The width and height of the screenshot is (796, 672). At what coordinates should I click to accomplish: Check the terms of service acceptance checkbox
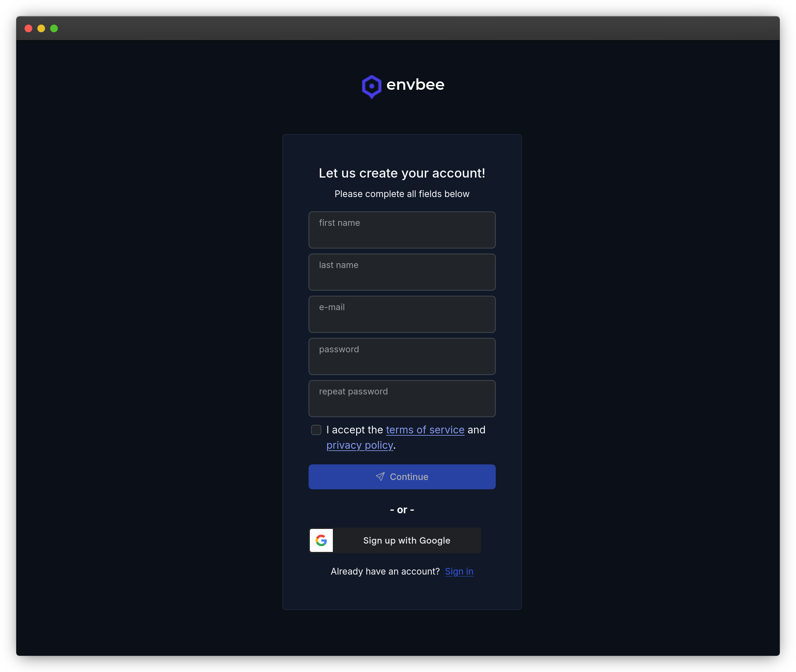pos(316,430)
